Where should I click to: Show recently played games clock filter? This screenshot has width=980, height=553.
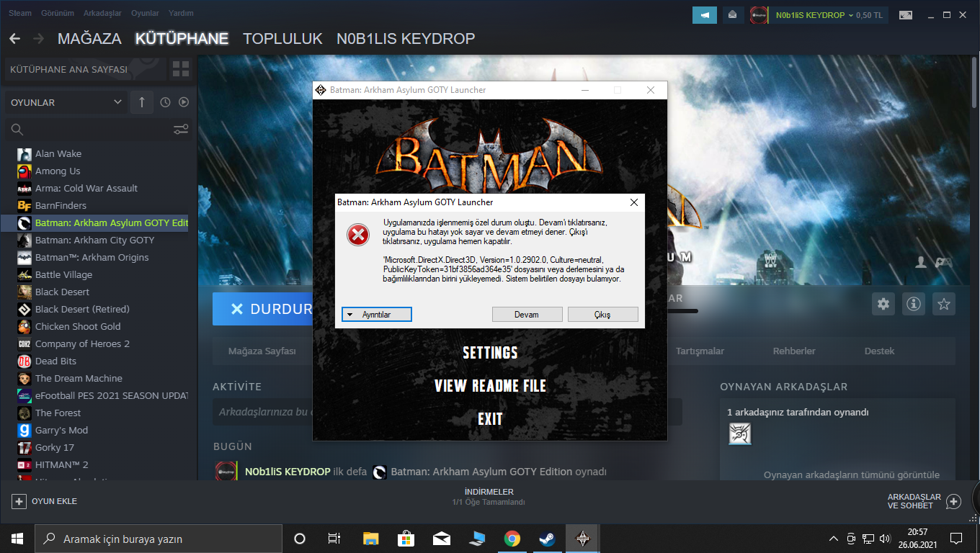coord(165,102)
